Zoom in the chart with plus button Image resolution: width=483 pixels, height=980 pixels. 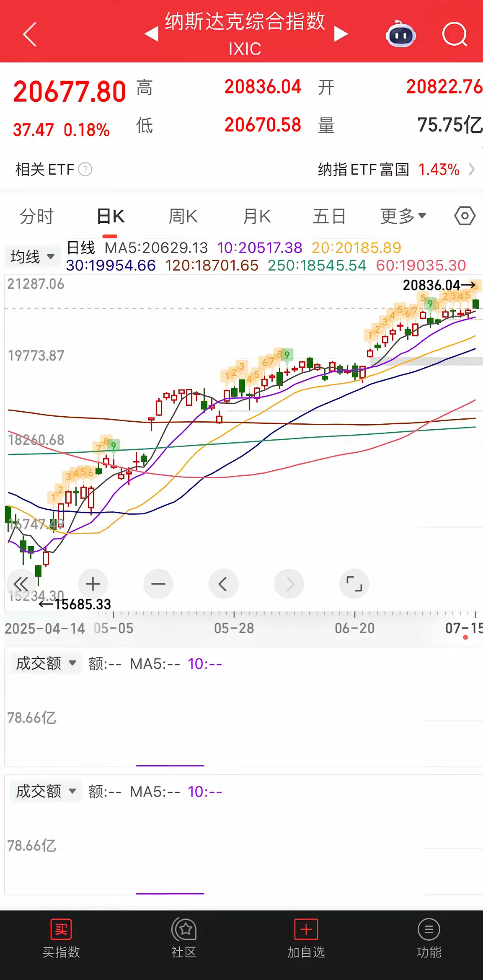[93, 584]
